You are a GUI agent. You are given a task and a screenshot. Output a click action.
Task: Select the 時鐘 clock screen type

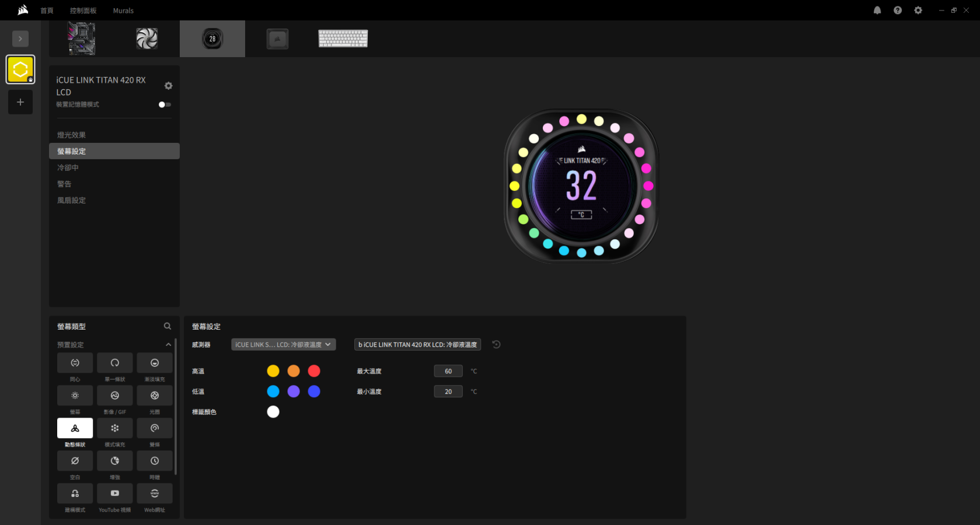click(x=154, y=461)
